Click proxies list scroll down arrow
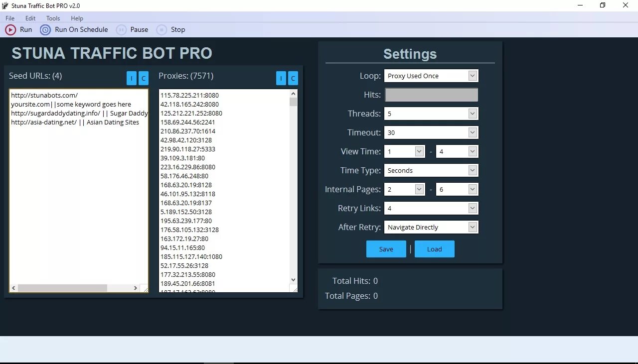 pyautogui.click(x=293, y=280)
